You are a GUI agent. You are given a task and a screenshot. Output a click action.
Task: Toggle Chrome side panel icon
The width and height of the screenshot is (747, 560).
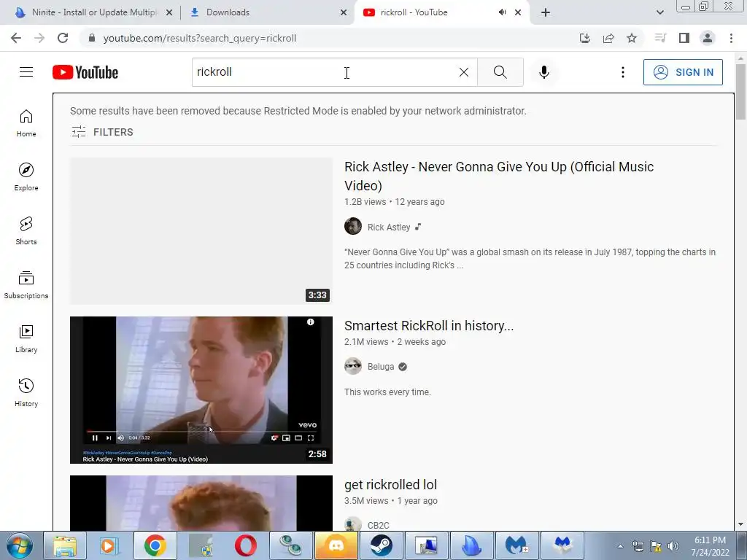pyautogui.click(x=684, y=38)
